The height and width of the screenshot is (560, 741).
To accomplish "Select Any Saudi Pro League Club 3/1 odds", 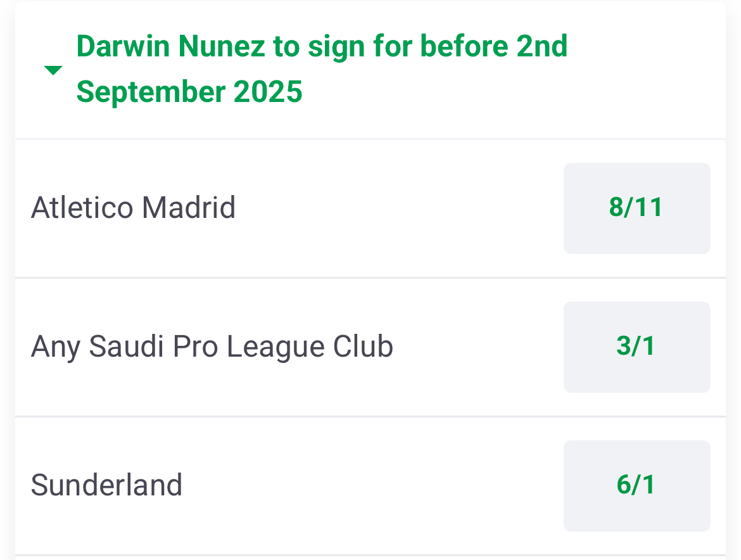I will 636,347.
